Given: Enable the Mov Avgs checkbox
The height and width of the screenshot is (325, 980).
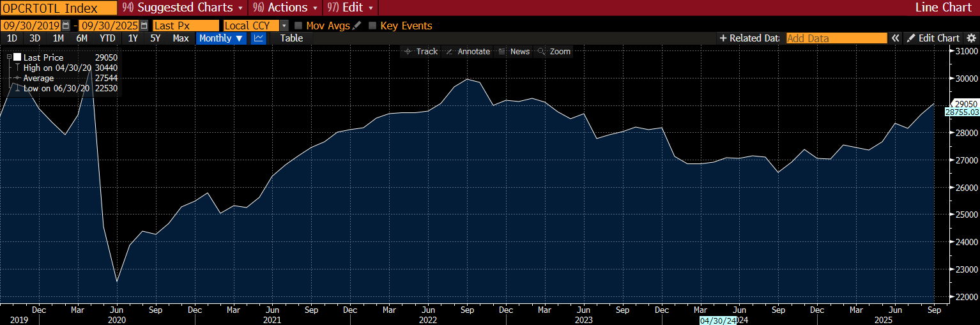Looking at the screenshot, I should pyautogui.click(x=298, y=26).
